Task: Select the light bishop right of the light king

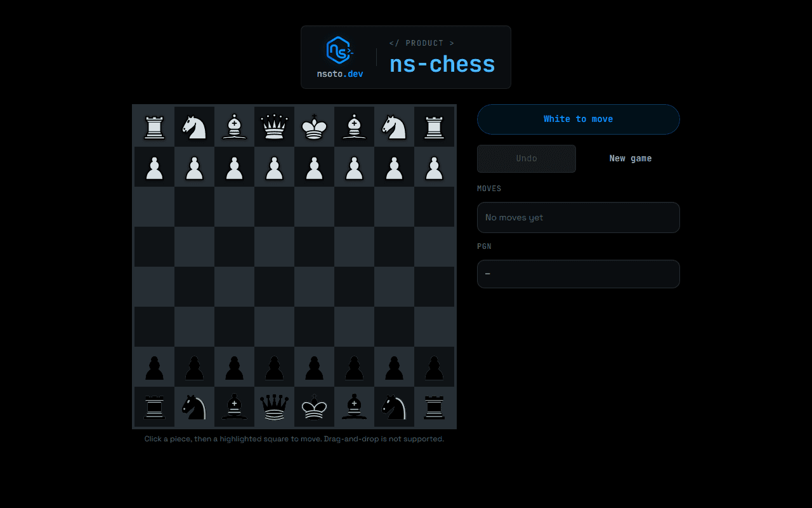Action: pyautogui.click(x=354, y=127)
